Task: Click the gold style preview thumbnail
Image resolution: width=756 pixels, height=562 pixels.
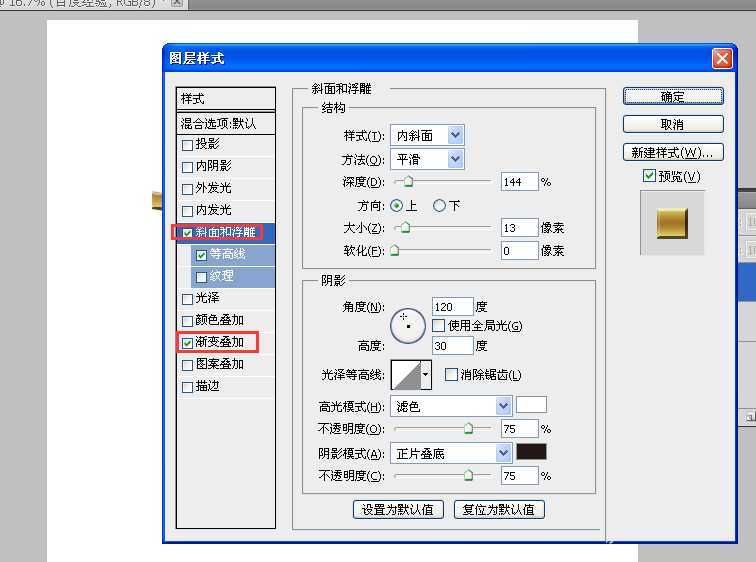Action: 672,223
